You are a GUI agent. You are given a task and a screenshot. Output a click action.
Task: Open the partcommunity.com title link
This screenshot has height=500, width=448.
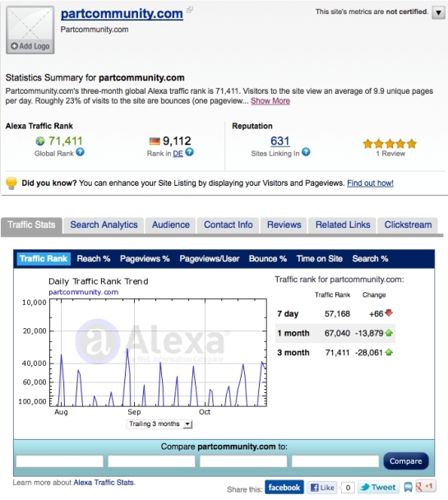point(122,13)
